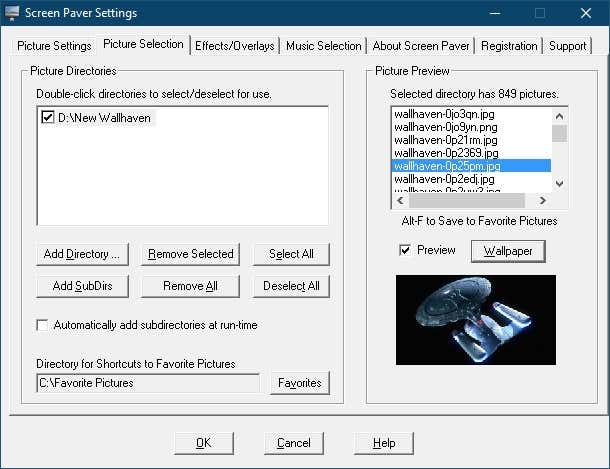The width and height of the screenshot is (610, 469).
Task: Switch to the Picture Settings tab
Action: click(55, 46)
